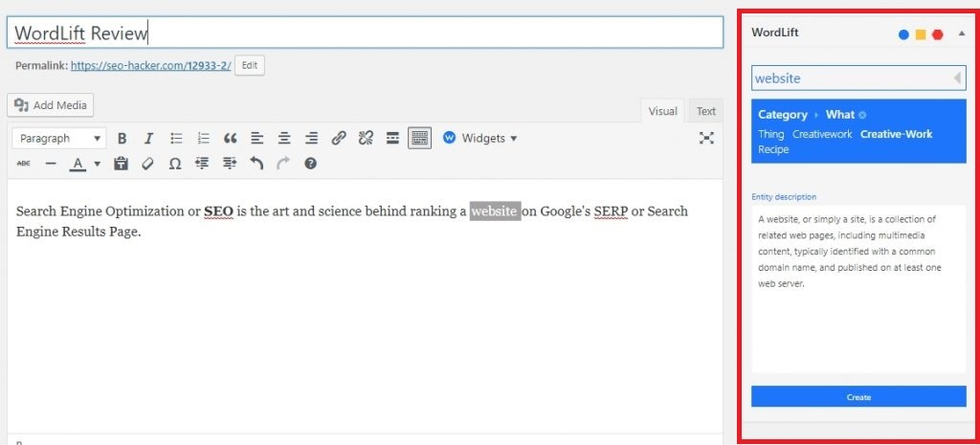Toggle bold formatting in the editor toolbar
Image resolution: width=980 pixels, height=445 pixels.
click(x=122, y=138)
